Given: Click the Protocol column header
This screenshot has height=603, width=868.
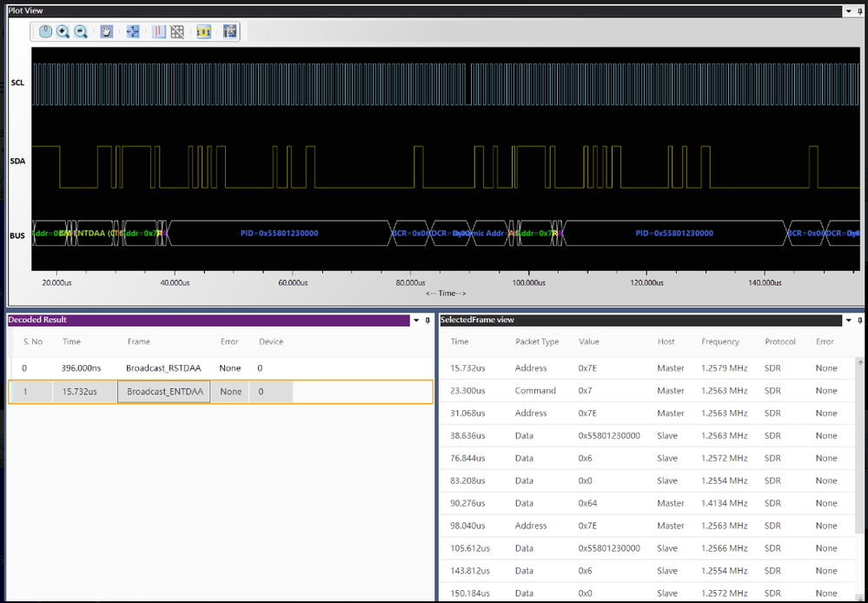Looking at the screenshot, I should coord(780,341).
